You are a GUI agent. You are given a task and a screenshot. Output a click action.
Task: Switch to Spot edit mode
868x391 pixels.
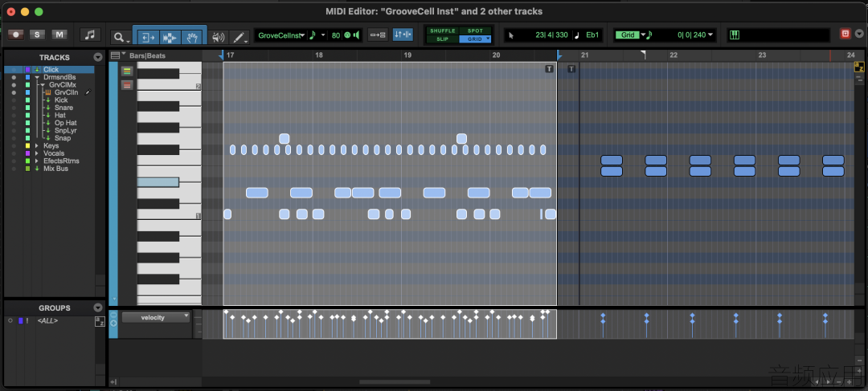pos(475,31)
